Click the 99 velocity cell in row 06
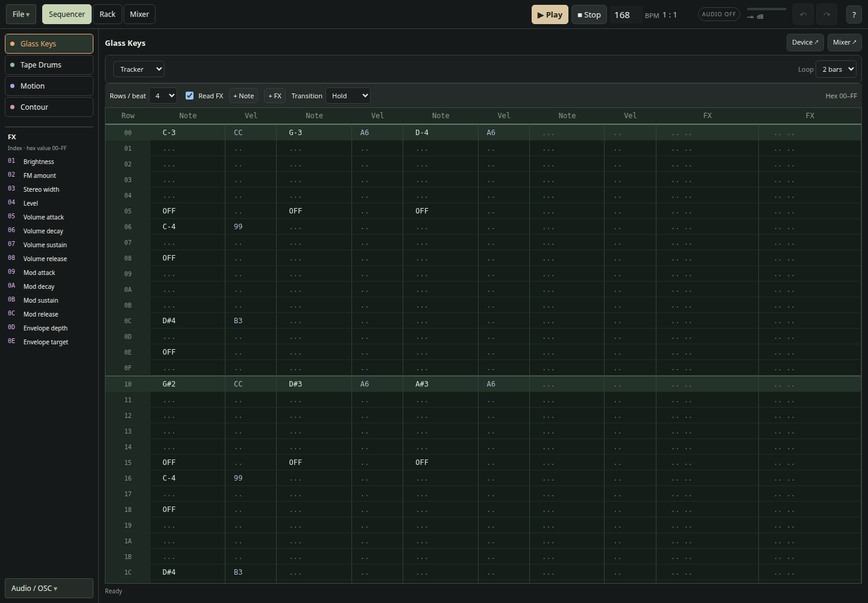Viewport: 868px width, 603px height. [x=251, y=227]
